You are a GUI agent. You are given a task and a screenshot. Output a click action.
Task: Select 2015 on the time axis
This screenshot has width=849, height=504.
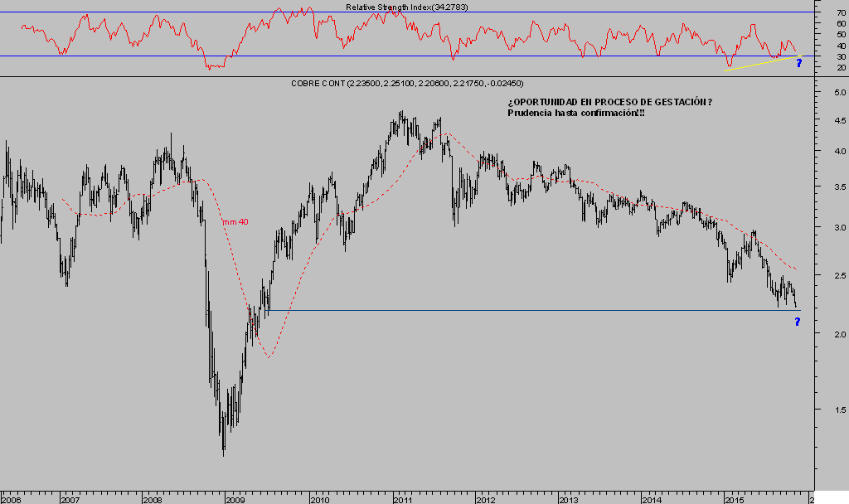click(734, 500)
